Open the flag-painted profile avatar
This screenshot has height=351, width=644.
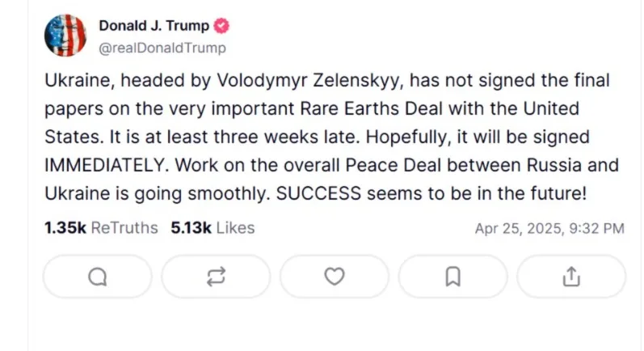[65, 36]
